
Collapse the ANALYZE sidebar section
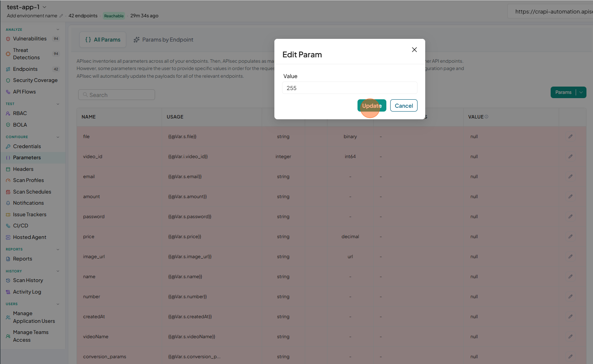pyautogui.click(x=58, y=30)
